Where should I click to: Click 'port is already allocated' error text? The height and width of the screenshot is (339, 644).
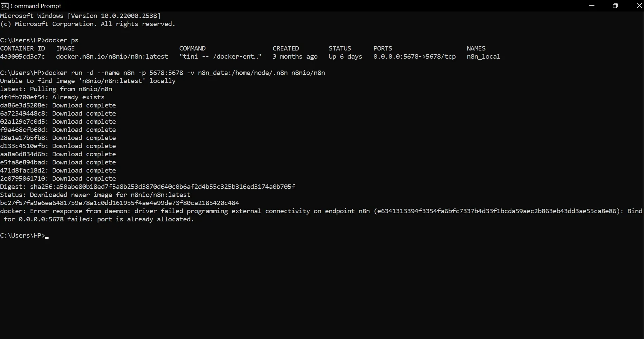pos(146,219)
